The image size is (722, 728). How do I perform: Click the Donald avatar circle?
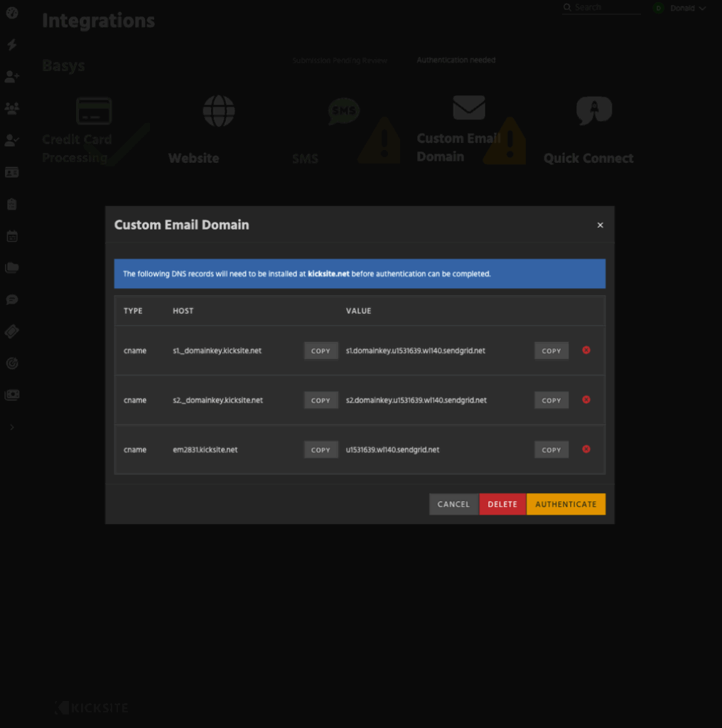click(x=658, y=9)
